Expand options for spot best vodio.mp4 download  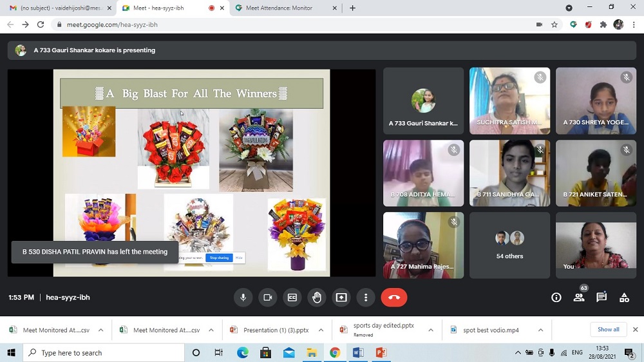click(540, 330)
